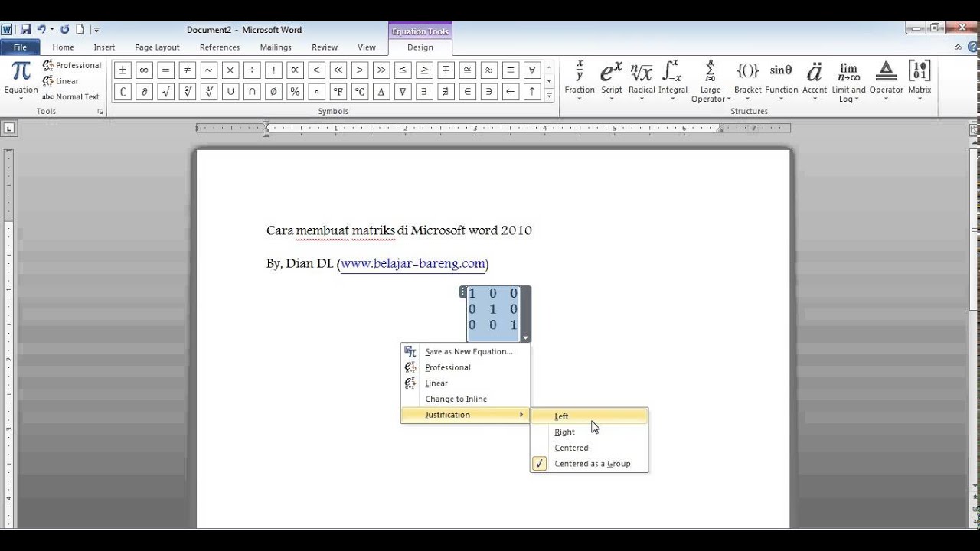
Task: Switch to the Mailings tab
Action: tap(276, 47)
